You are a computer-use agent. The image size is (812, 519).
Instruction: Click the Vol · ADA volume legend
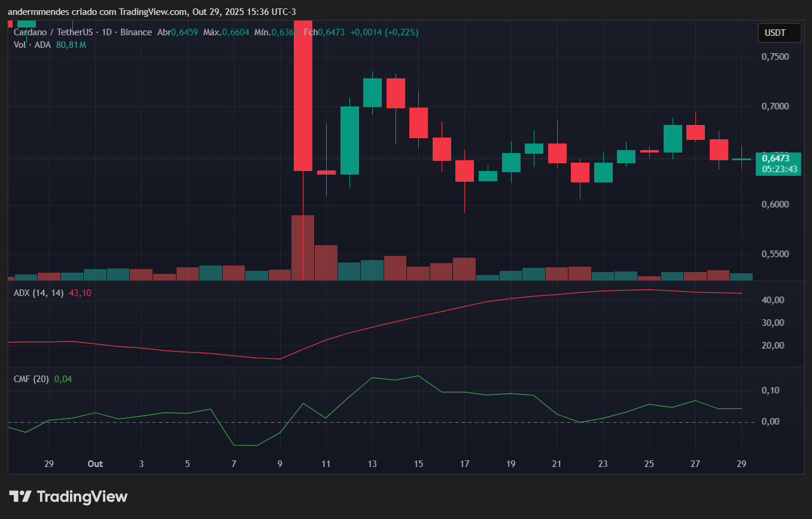(32, 44)
